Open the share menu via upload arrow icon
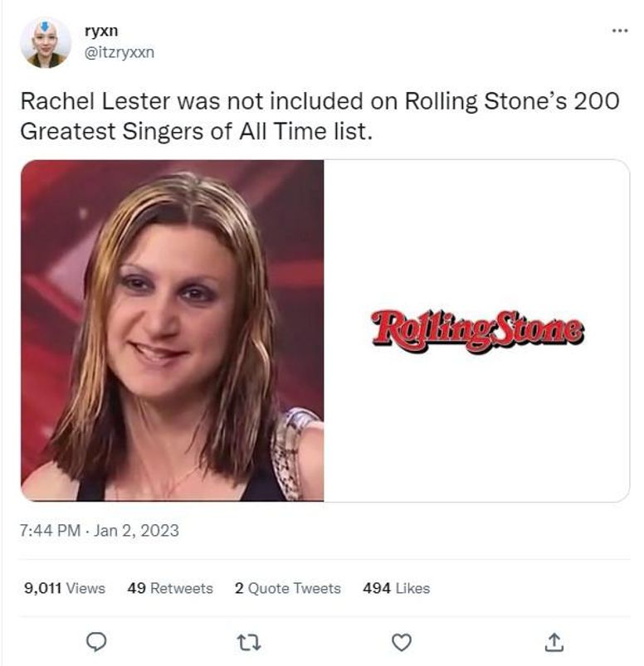The width and height of the screenshot is (644, 666). tap(554, 642)
